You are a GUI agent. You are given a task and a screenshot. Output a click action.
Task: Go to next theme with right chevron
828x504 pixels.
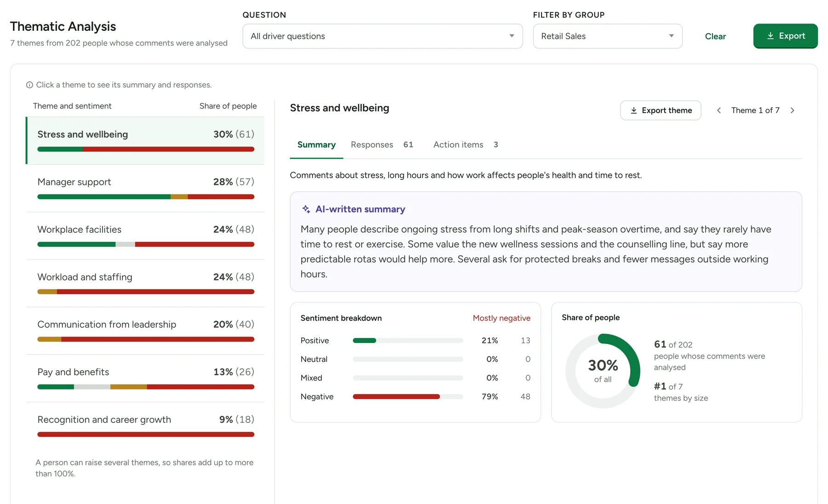(792, 110)
